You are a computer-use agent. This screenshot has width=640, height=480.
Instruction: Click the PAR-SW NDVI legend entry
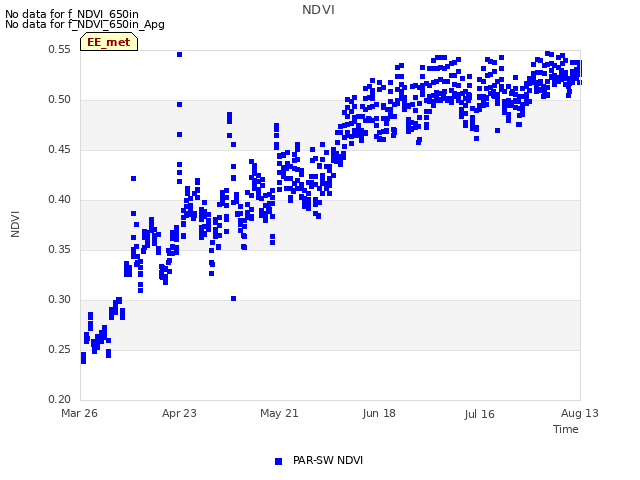(319, 460)
